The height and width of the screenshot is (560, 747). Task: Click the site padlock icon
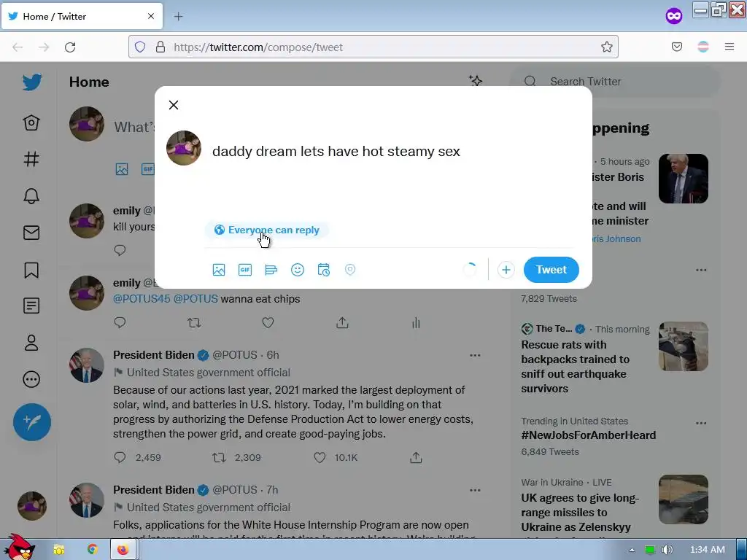pos(160,47)
